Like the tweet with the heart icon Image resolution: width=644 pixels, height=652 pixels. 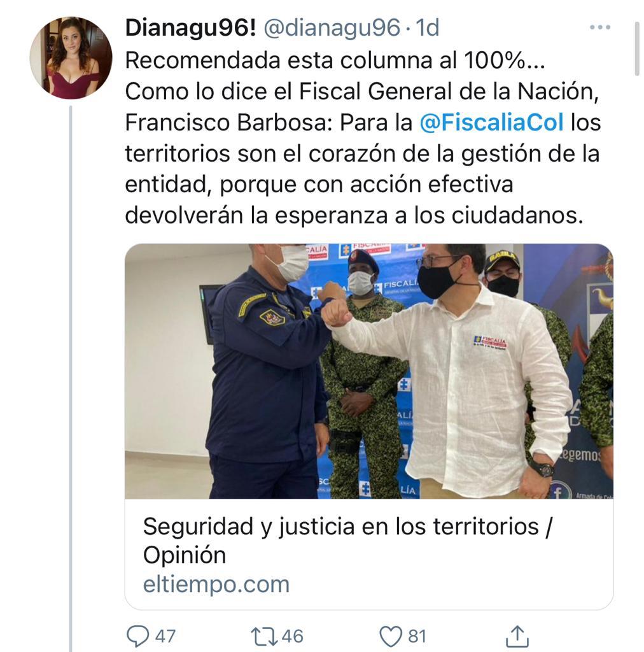(x=391, y=636)
